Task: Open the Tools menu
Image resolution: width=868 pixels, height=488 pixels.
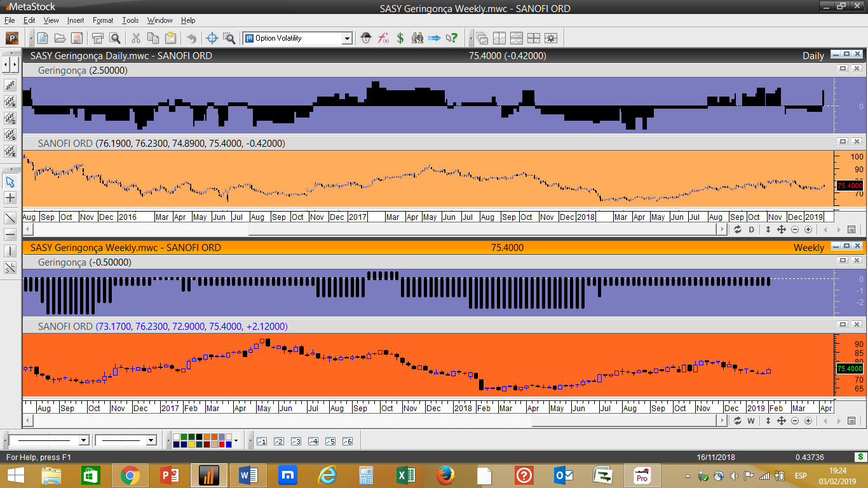Action: pyautogui.click(x=130, y=20)
